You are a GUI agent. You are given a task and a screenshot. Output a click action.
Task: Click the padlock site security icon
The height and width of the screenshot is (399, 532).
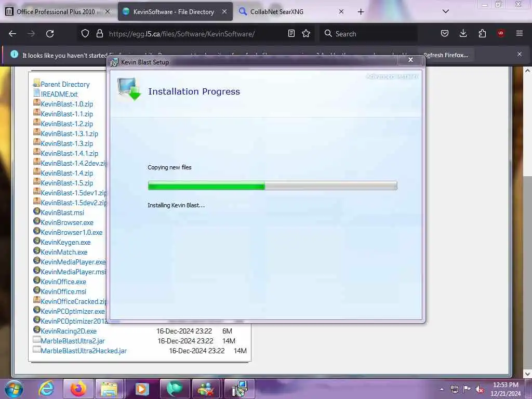coord(99,34)
